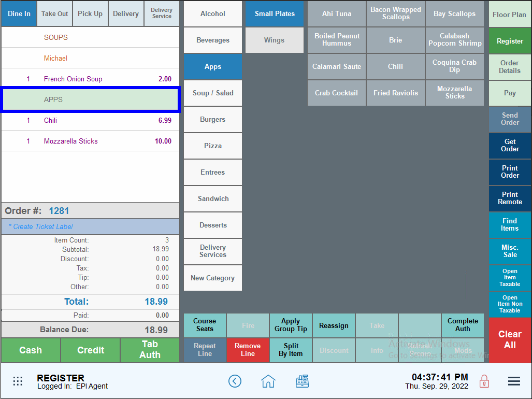Select the Small Plates subcategory
532x399 pixels.
(x=275, y=13)
